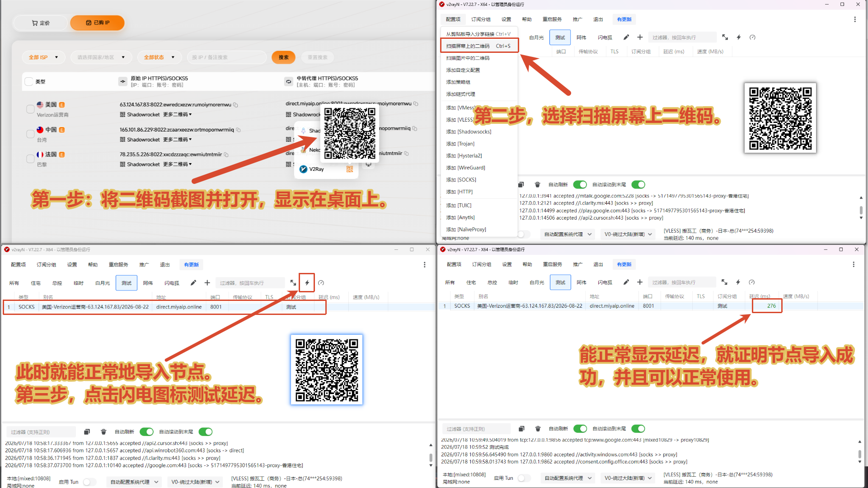The height and width of the screenshot is (488, 868).
Task: Toggle 启用 Tun switch in bottom-right window
Action: click(524, 478)
